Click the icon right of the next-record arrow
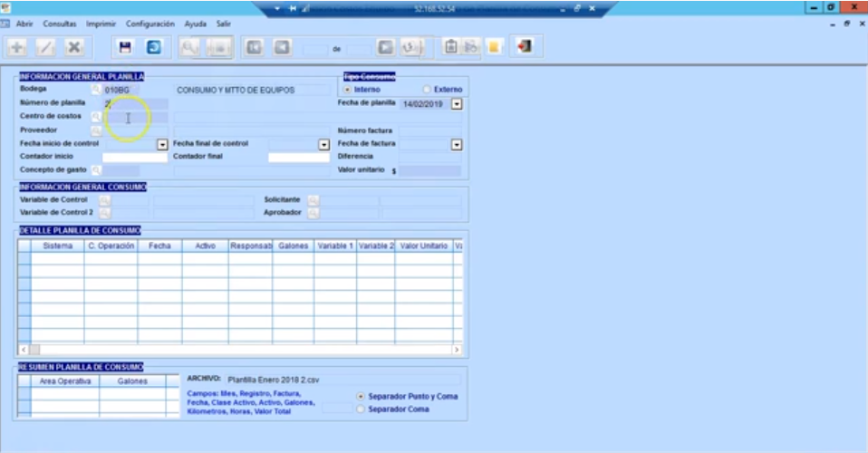 [412, 48]
